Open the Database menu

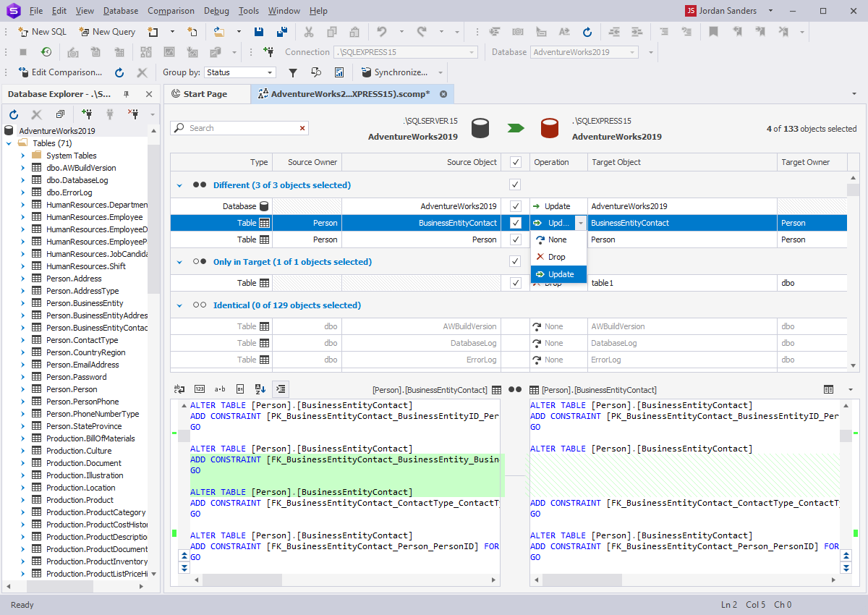[120, 10]
